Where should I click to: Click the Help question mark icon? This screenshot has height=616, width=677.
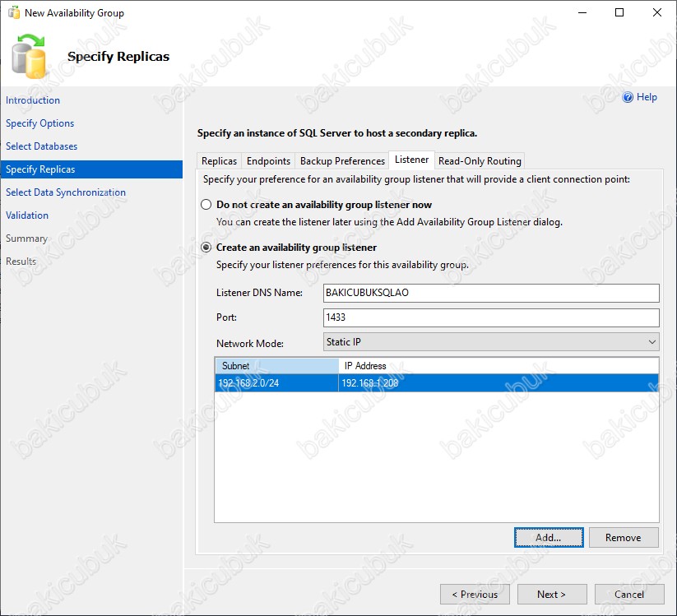point(628,97)
